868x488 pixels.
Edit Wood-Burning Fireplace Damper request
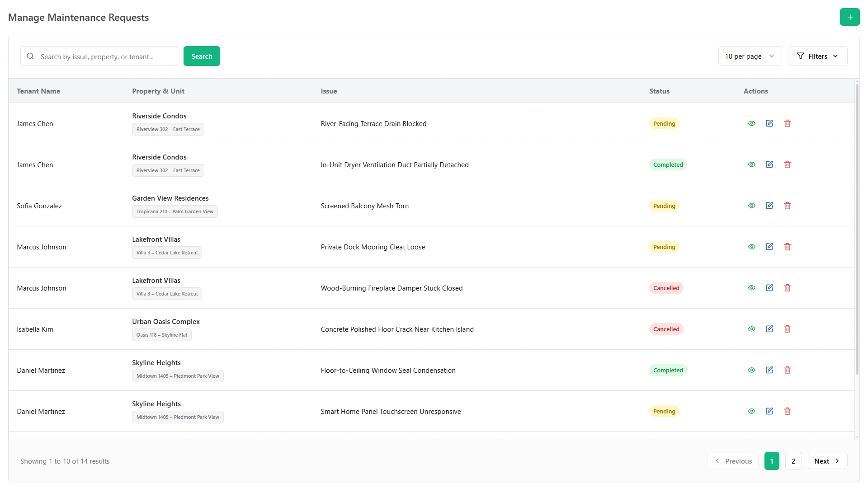click(x=769, y=288)
